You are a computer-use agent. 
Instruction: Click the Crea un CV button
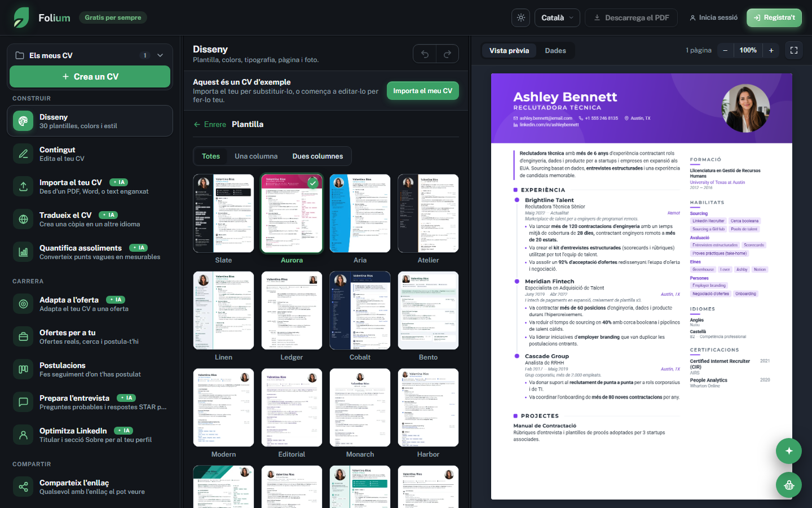click(90, 77)
